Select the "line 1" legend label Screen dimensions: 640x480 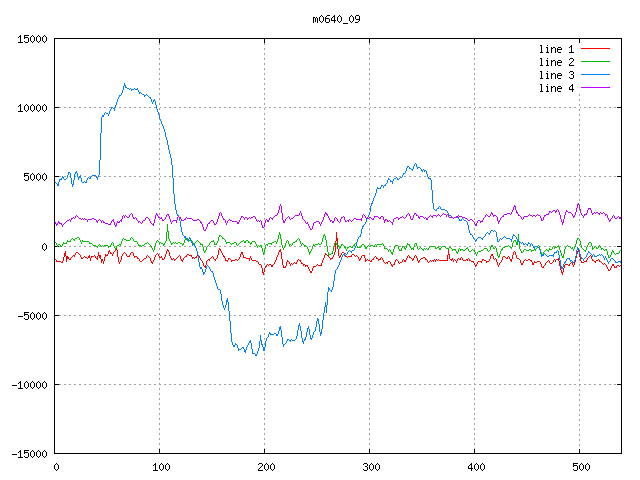pyautogui.click(x=556, y=49)
